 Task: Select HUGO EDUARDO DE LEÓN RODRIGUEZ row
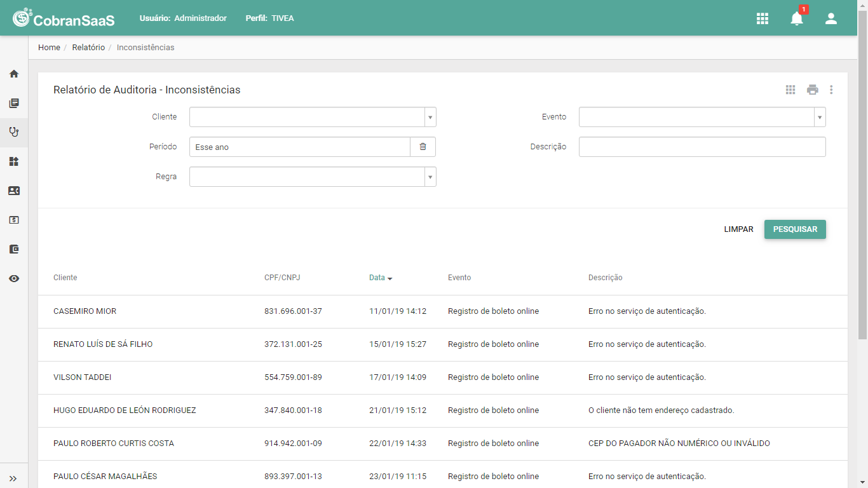tap(443, 410)
